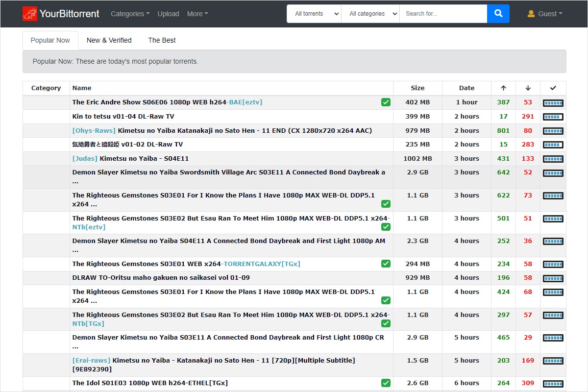Click verified badge on Gemstones S03E02 NTb[eztv] row

(386, 227)
